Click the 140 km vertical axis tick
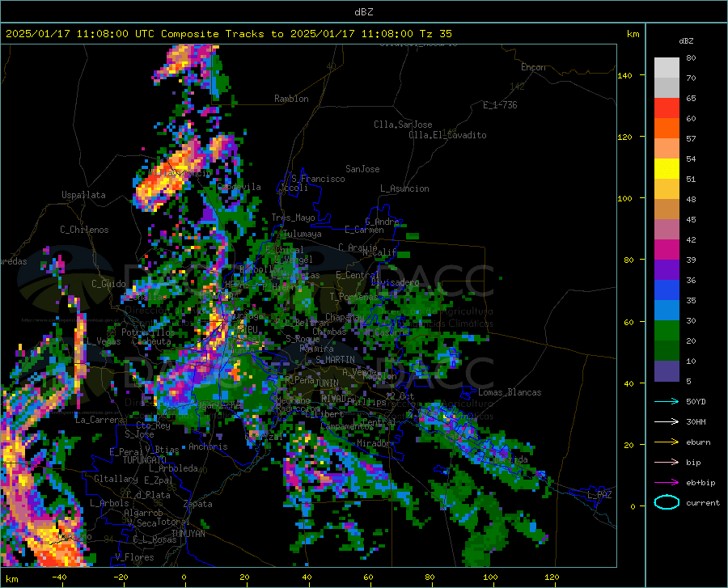 (625, 75)
